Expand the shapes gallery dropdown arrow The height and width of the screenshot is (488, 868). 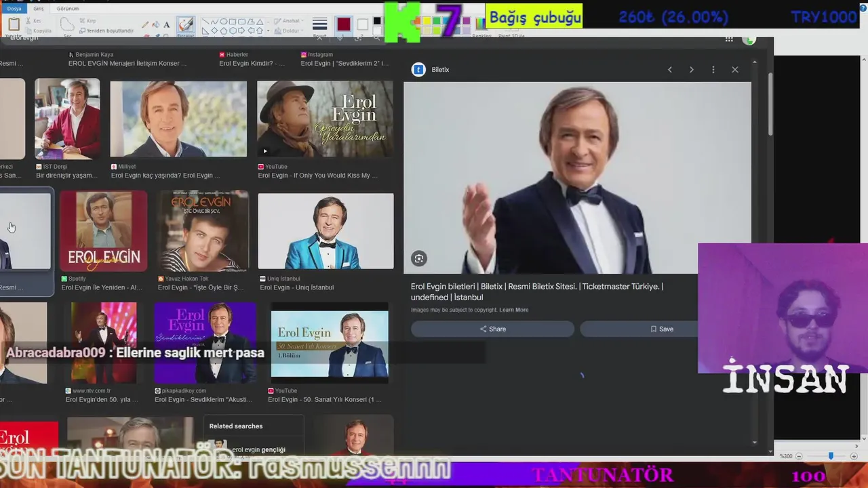268,31
